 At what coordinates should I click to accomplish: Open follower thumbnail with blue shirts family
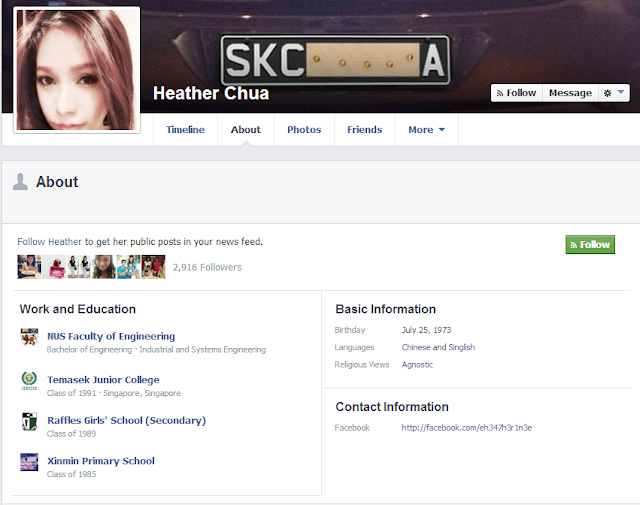[129, 267]
